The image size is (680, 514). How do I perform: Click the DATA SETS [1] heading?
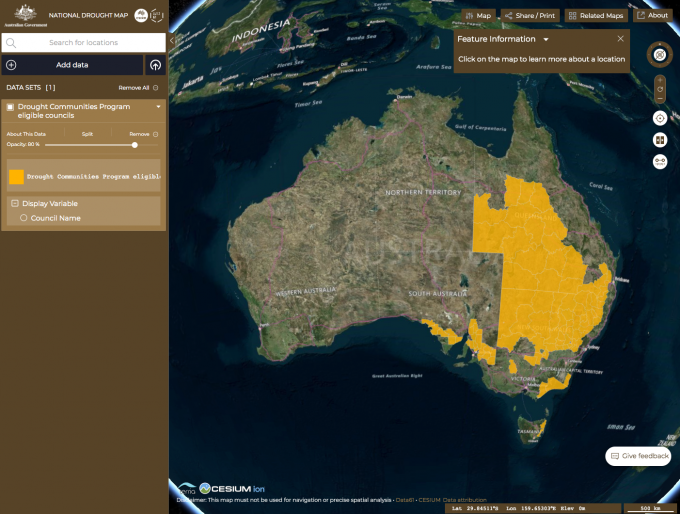31,88
